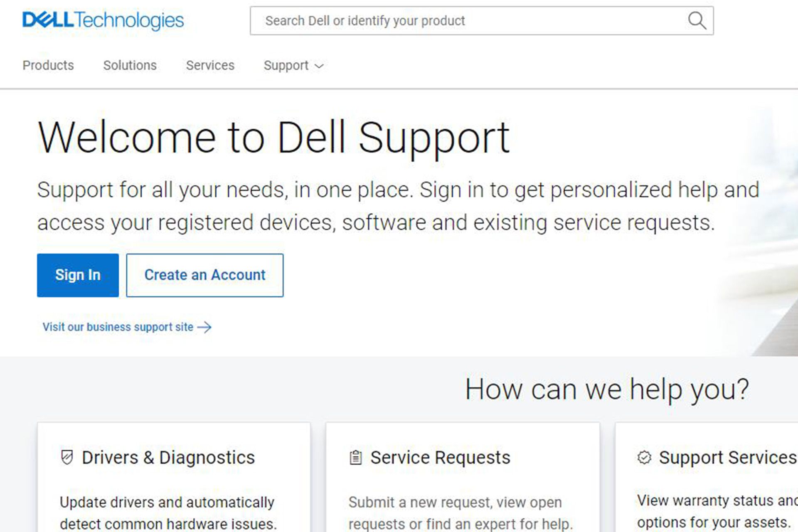Click the Drivers and Diagnostics card
The width and height of the screenshot is (798, 532).
click(x=174, y=475)
